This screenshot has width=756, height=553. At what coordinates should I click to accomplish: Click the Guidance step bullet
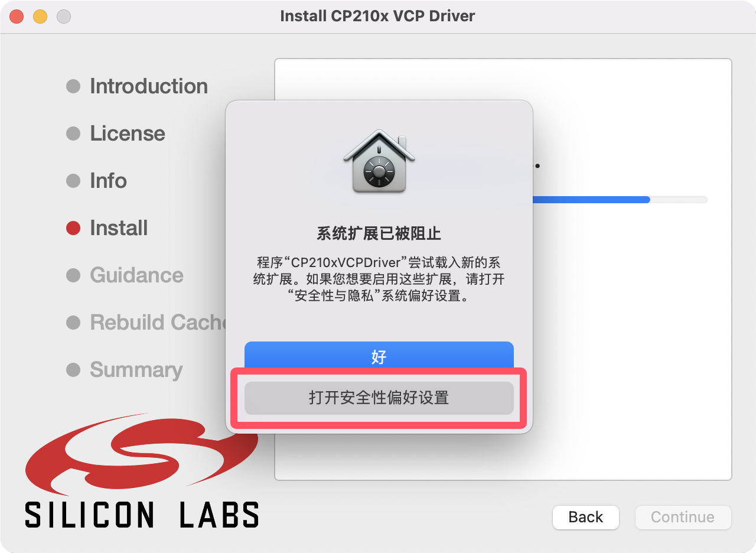pyautogui.click(x=73, y=275)
